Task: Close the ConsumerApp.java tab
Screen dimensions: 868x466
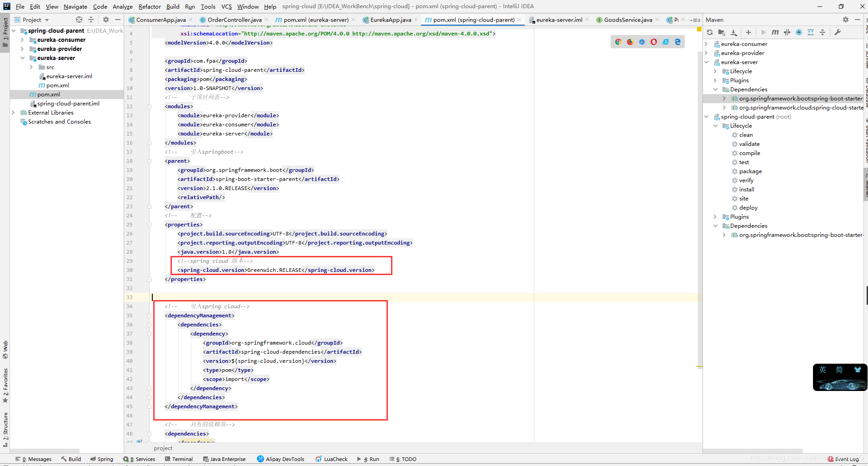Action: click(x=190, y=20)
